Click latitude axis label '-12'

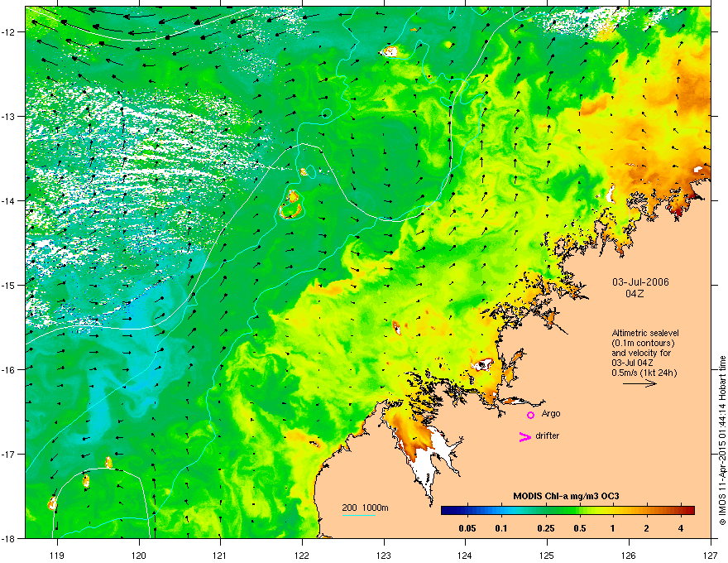[8, 31]
